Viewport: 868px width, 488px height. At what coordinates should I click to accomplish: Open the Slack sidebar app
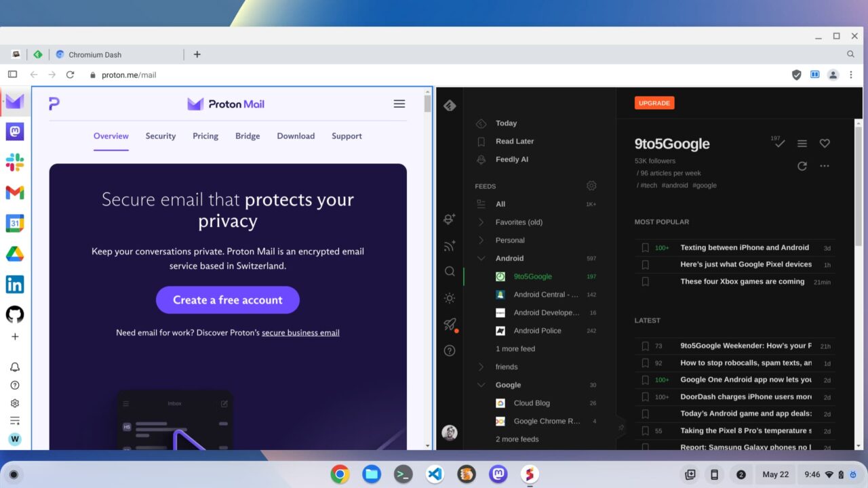pyautogui.click(x=15, y=162)
